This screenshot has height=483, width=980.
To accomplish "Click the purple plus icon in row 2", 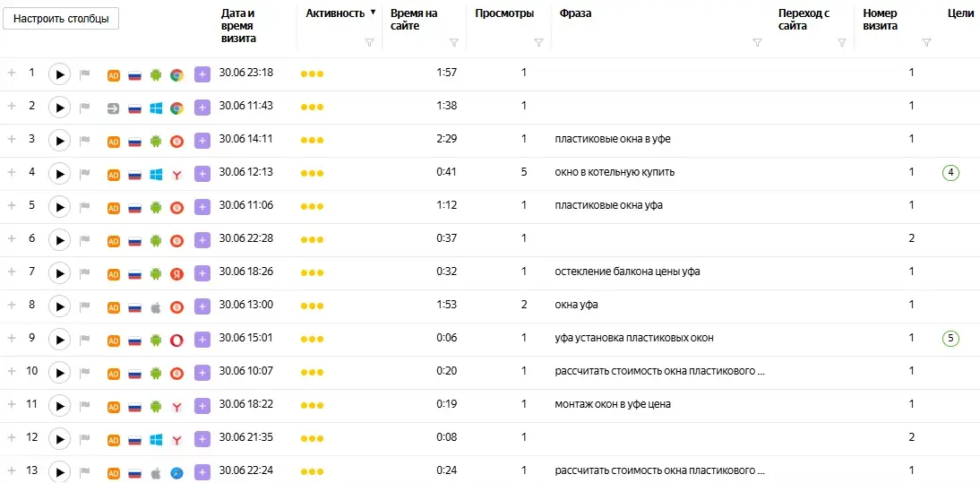I will [x=202, y=108].
